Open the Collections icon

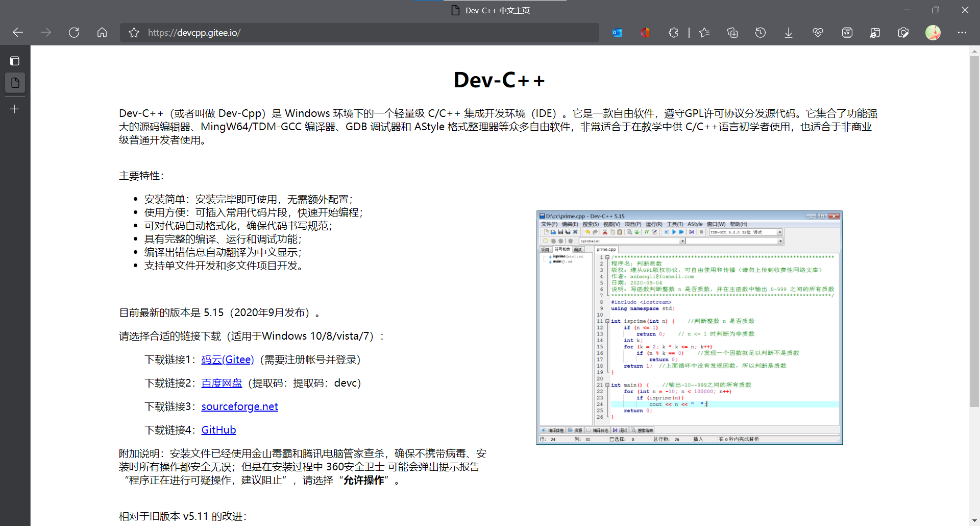pyautogui.click(x=732, y=33)
